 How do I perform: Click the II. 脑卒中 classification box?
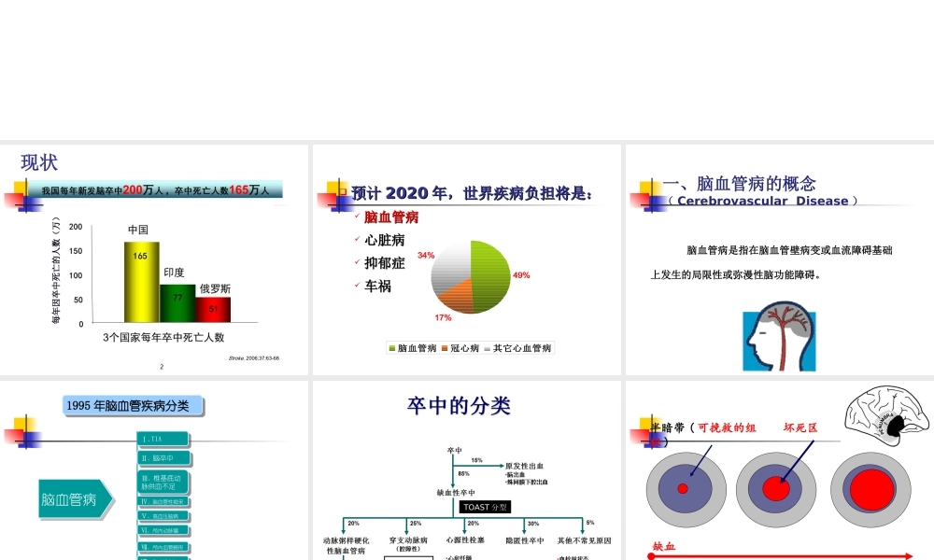click(165, 458)
